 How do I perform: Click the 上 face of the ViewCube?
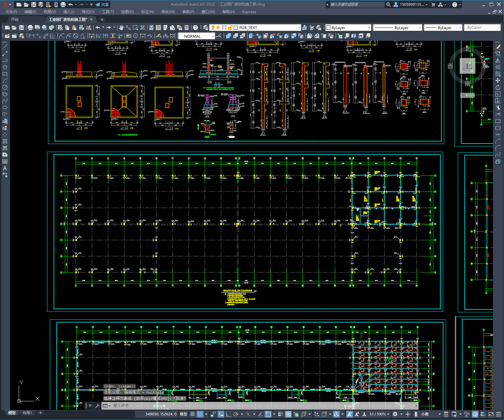[x=468, y=66]
